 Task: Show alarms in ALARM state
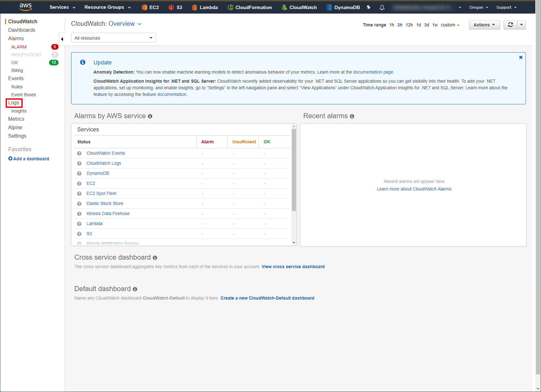19,47
